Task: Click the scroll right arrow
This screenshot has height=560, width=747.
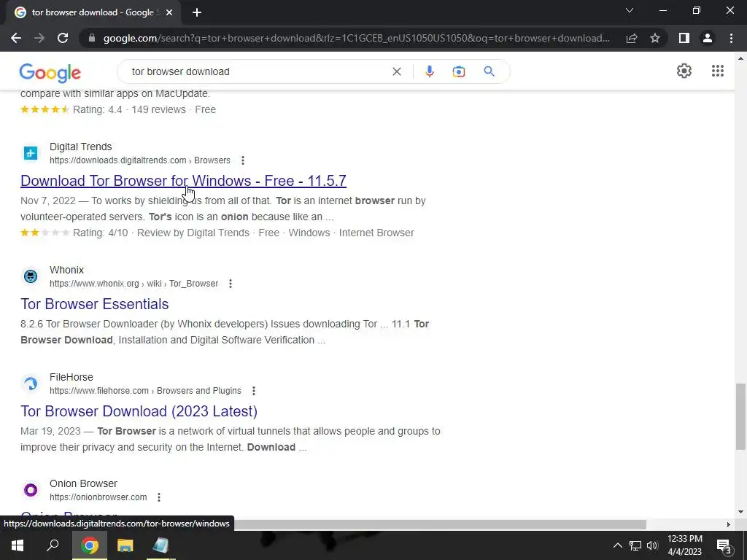Action: tap(729, 524)
